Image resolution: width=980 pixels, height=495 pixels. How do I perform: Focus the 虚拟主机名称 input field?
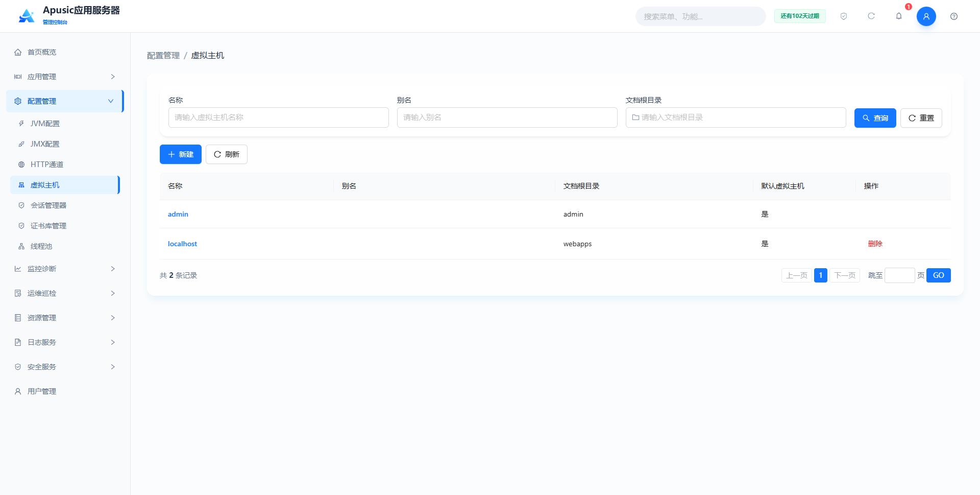(279, 117)
